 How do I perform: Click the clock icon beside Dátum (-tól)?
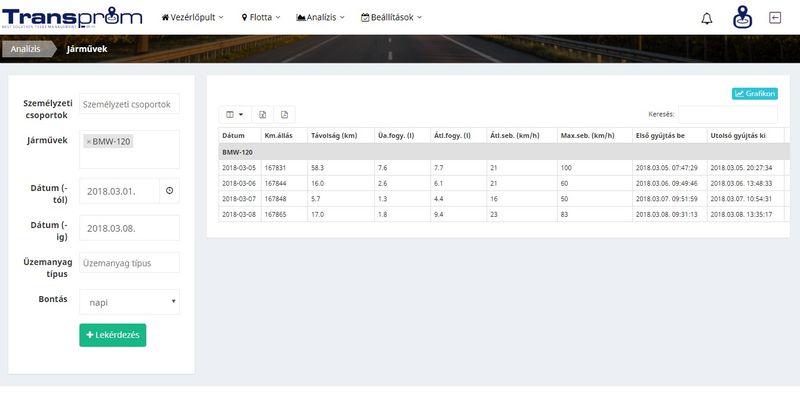(169, 191)
